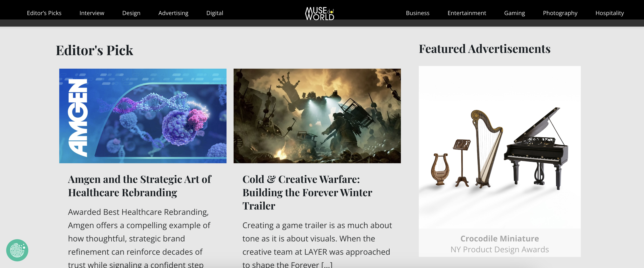This screenshot has width=644, height=268.
Task: Click NY Product Design Awards caption
Action: tap(499, 249)
